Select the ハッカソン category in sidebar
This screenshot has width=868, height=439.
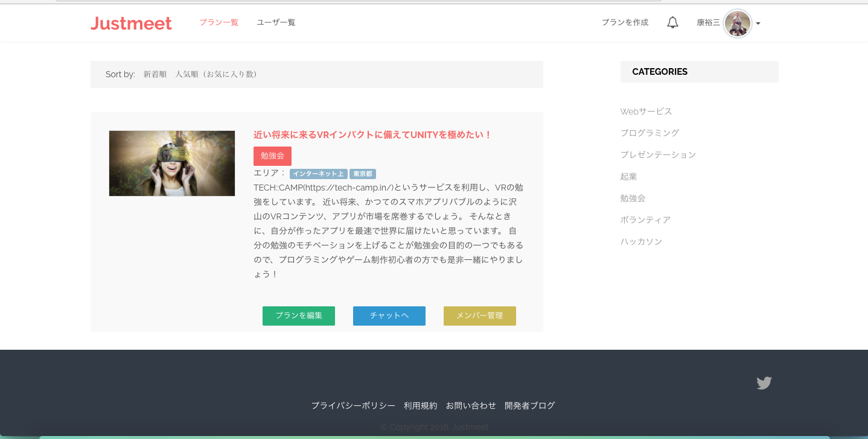[x=641, y=241]
